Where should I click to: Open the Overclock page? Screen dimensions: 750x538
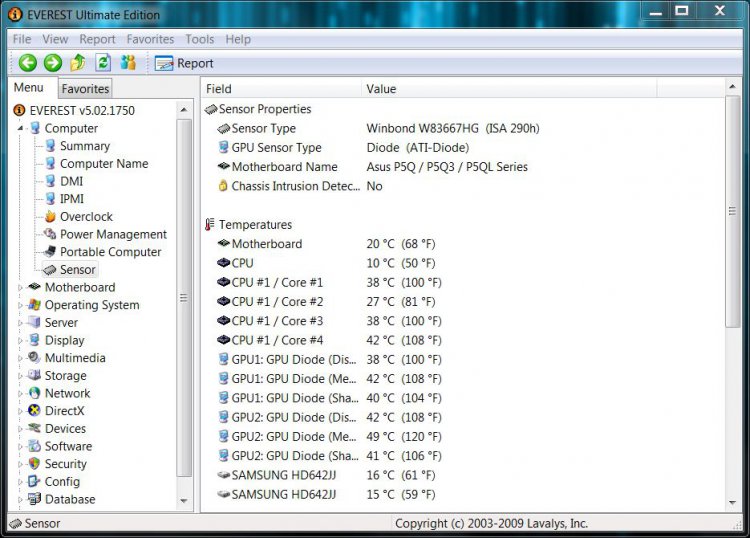(x=86, y=217)
